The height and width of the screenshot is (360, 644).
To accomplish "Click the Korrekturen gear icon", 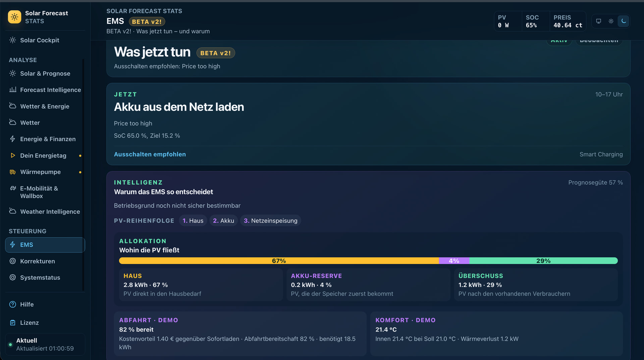I will coord(13,261).
